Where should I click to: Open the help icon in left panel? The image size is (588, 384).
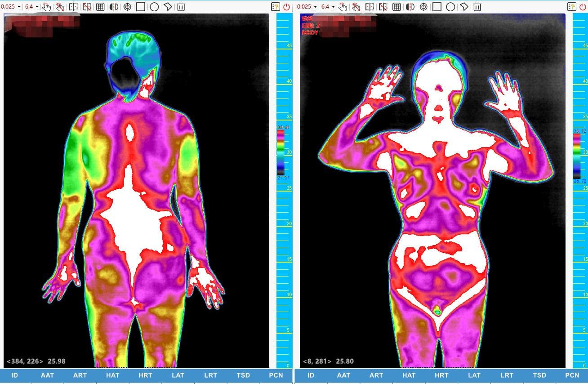click(x=275, y=7)
